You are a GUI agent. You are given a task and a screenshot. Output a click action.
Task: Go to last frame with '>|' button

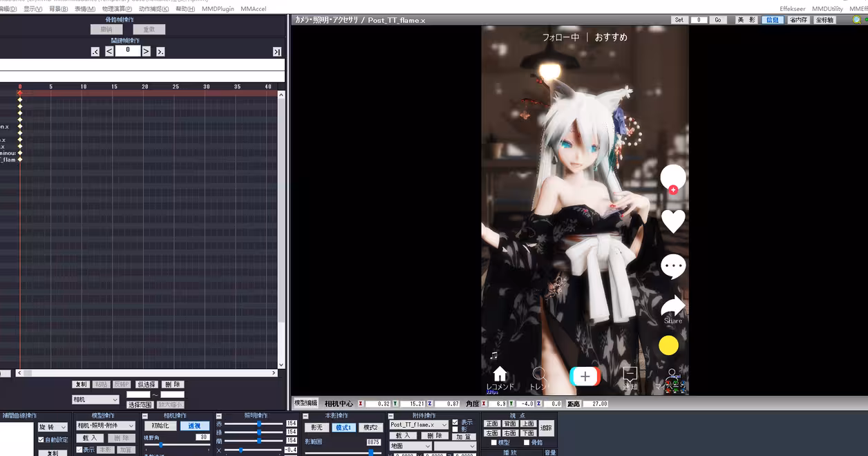277,52
